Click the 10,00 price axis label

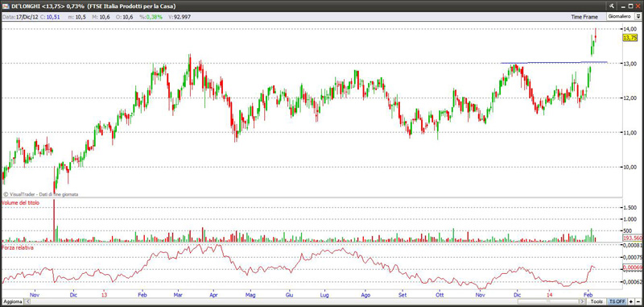point(630,167)
